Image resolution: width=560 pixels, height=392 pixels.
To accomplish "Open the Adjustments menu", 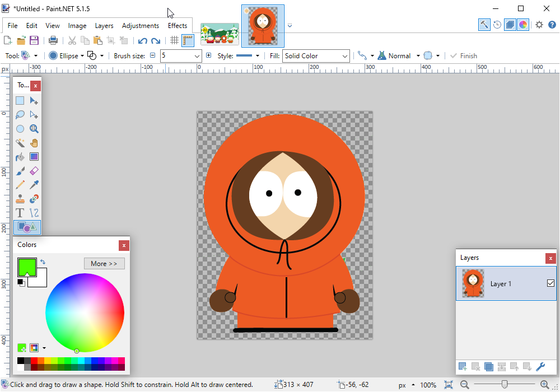I will [141, 26].
